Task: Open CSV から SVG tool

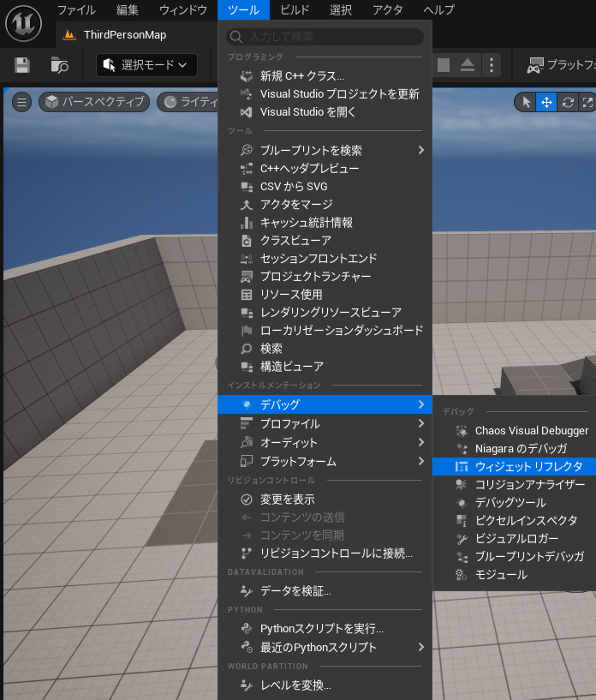Action: click(x=325, y=186)
